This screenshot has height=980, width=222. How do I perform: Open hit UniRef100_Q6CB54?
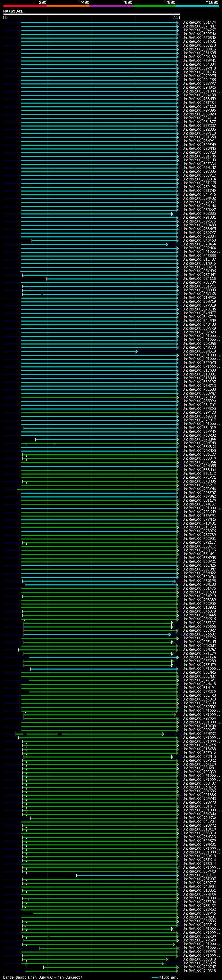pos(199,462)
